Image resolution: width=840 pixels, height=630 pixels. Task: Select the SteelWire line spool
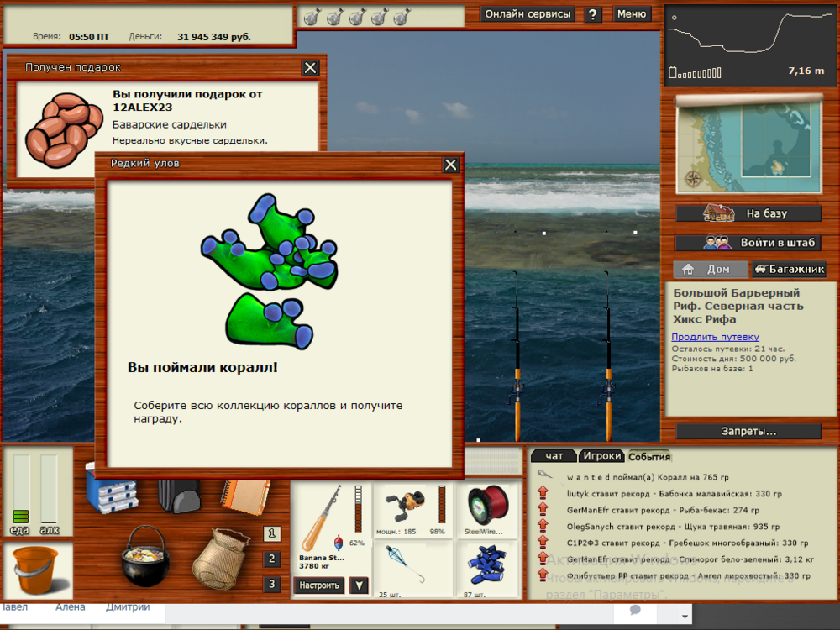pos(487,504)
